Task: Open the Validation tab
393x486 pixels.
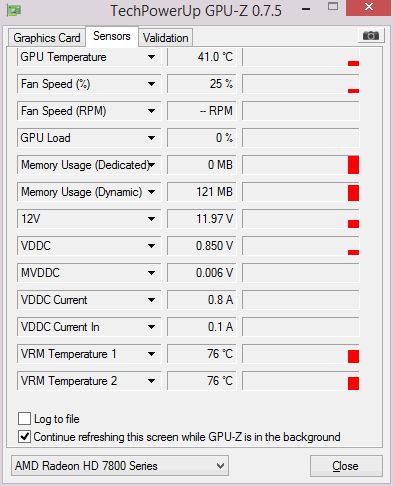Action: pos(166,38)
